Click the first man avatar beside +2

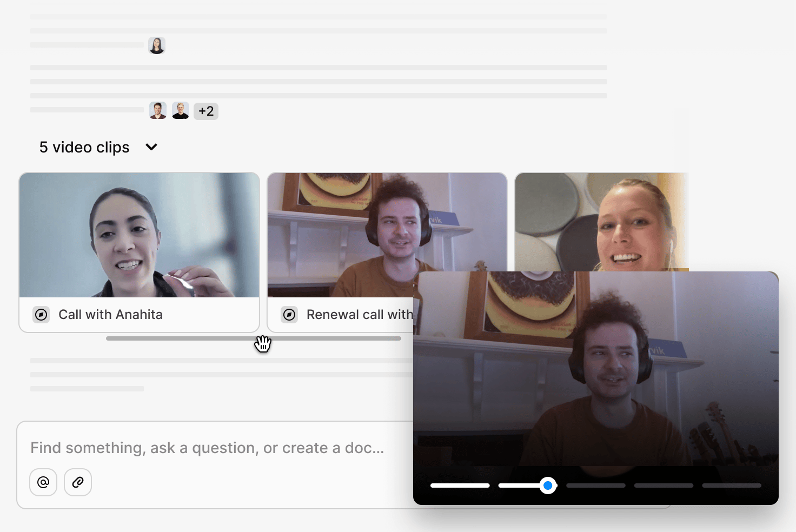(x=158, y=111)
